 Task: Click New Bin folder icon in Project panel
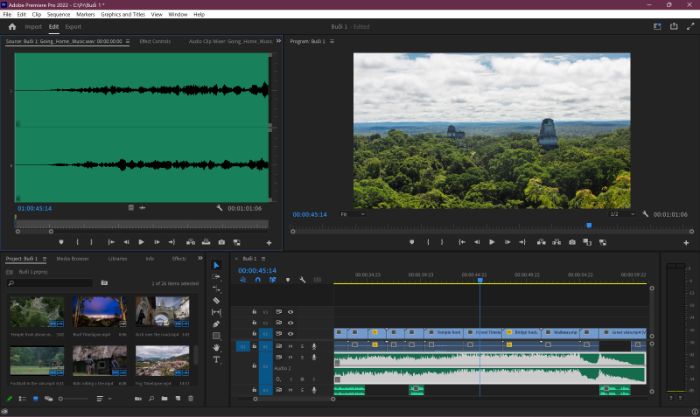point(164,398)
